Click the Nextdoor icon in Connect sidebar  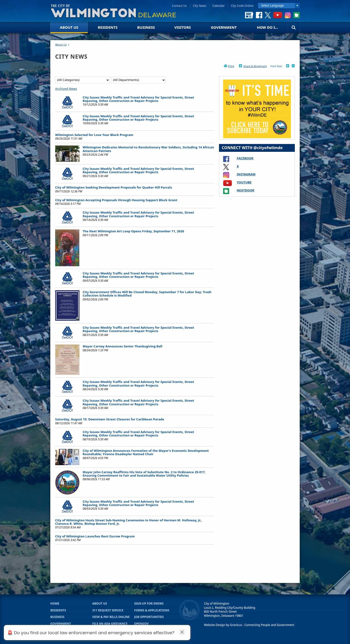(226, 191)
